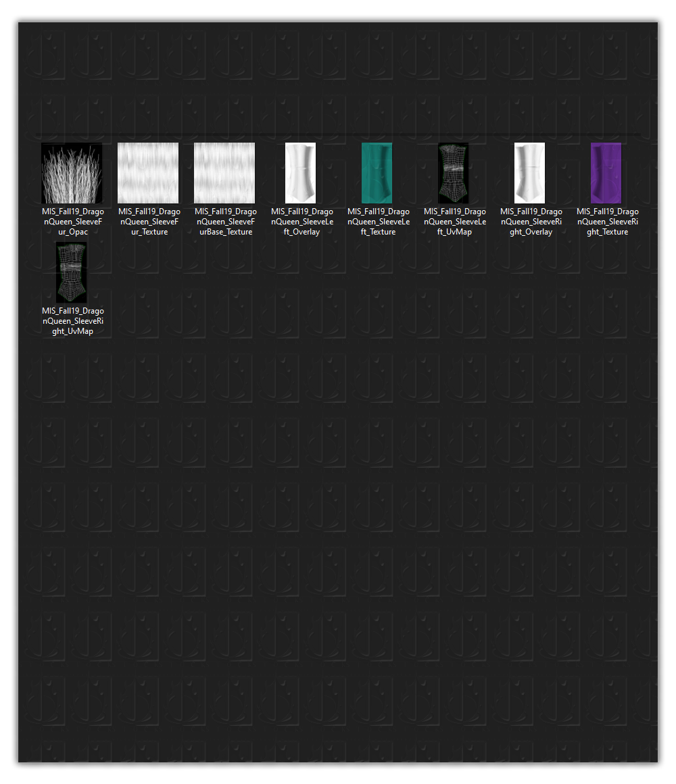Viewport: 676px width, 784px height.
Task: Select the SleeveLeft_UvMap thumbnail
Action: pyautogui.click(x=454, y=173)
